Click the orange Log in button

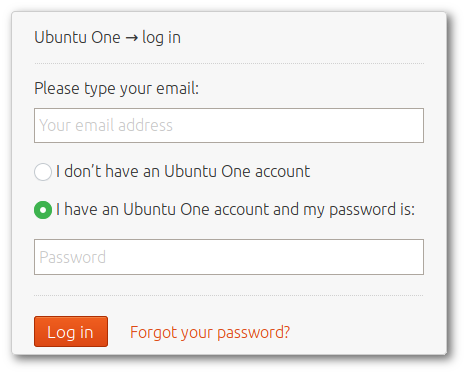71,332
